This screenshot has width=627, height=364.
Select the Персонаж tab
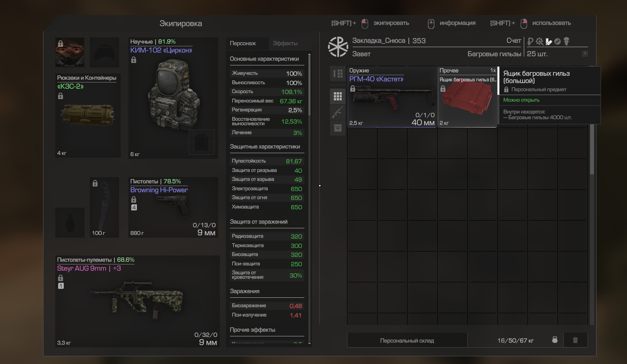tap(243, 43)
